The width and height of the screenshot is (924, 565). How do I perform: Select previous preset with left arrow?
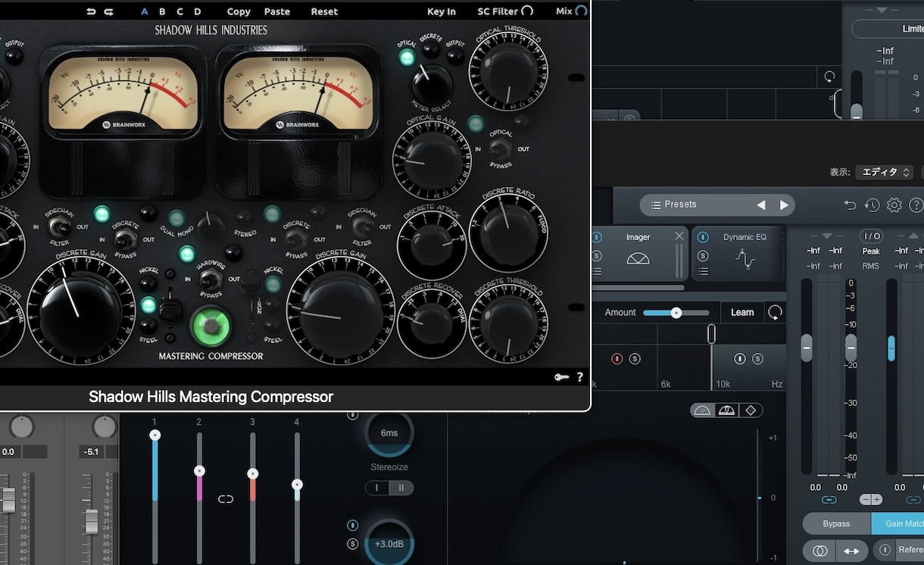click(x=761, y=205)
